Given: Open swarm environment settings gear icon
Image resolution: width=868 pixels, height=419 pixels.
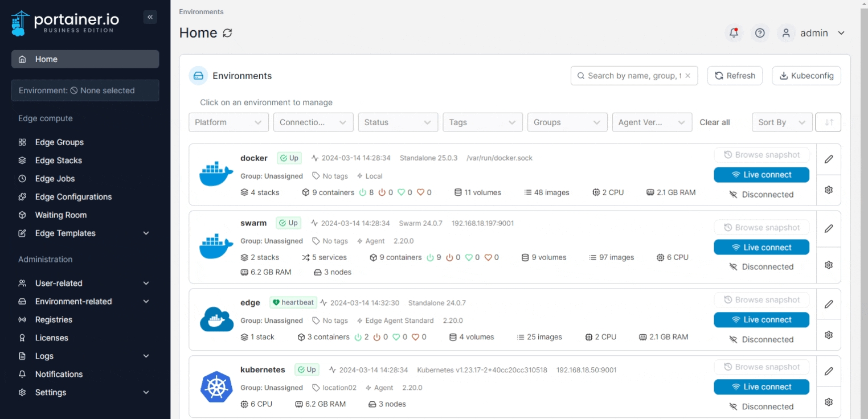Looking at the screenshot, I should click(x=829, y=265).
